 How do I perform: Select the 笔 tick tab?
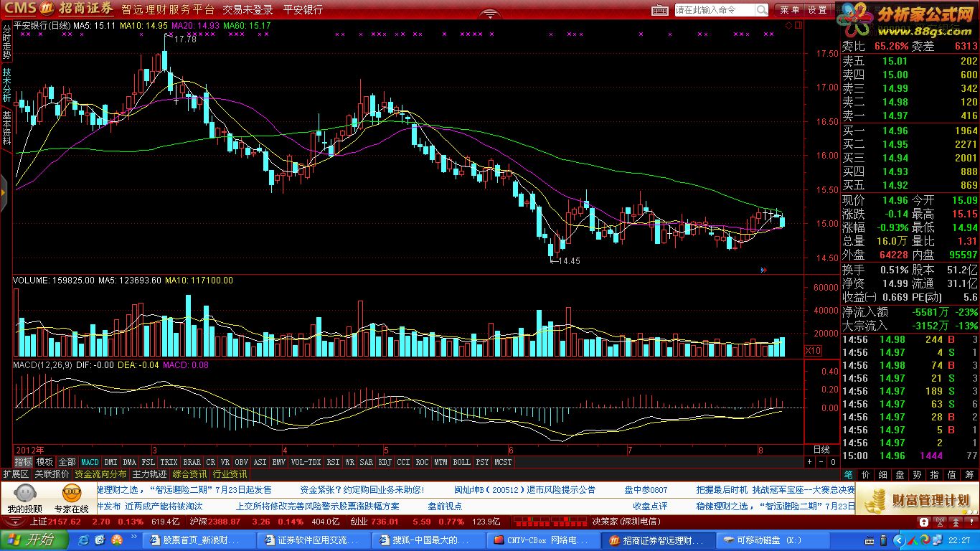coord(849,474)
